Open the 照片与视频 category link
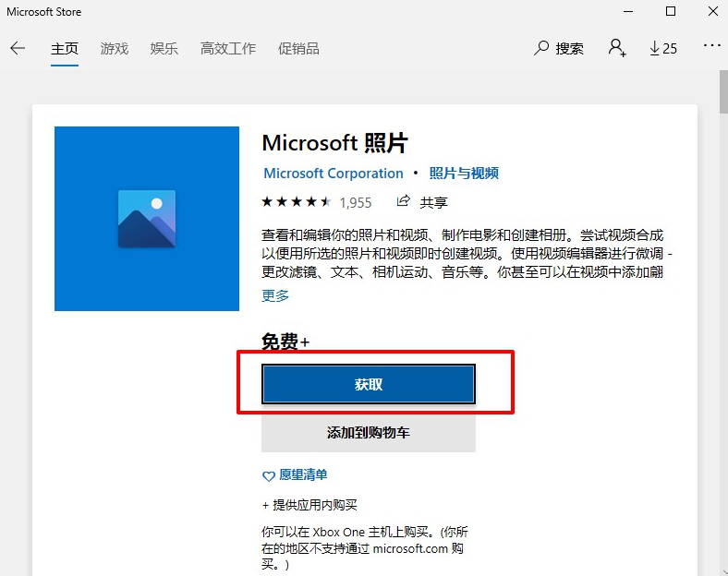728x576 pixels. tap(464, 174)
